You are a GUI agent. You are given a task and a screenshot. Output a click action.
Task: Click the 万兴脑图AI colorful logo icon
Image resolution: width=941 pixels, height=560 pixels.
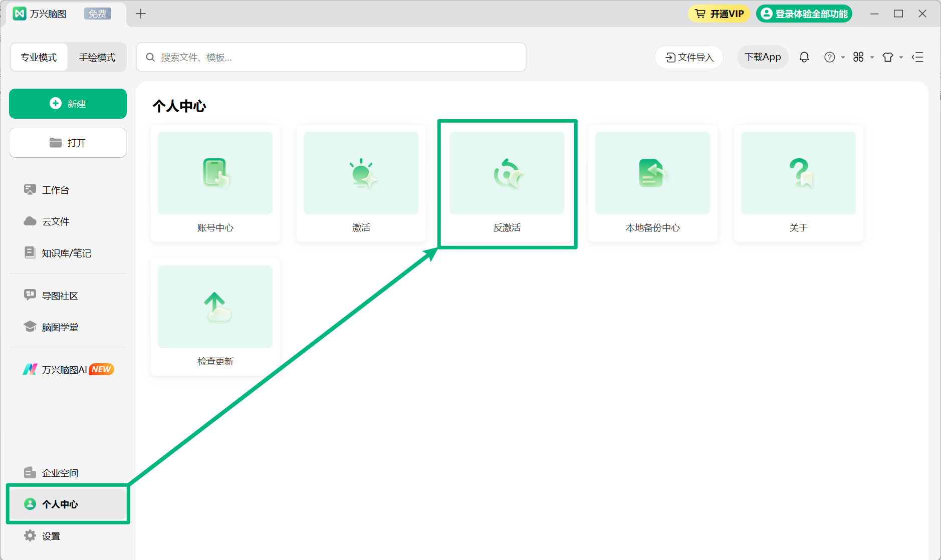[30, 370]
